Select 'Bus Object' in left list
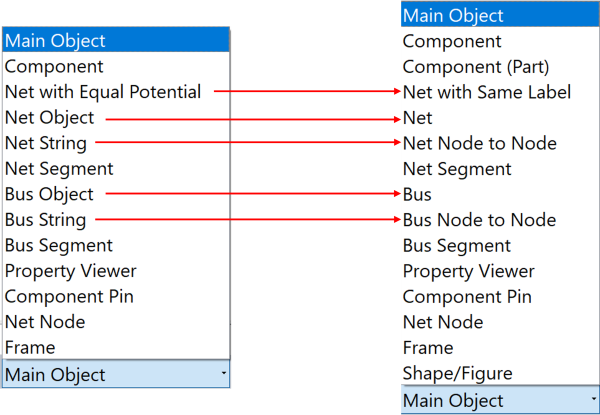 click(x=49, y=194)
